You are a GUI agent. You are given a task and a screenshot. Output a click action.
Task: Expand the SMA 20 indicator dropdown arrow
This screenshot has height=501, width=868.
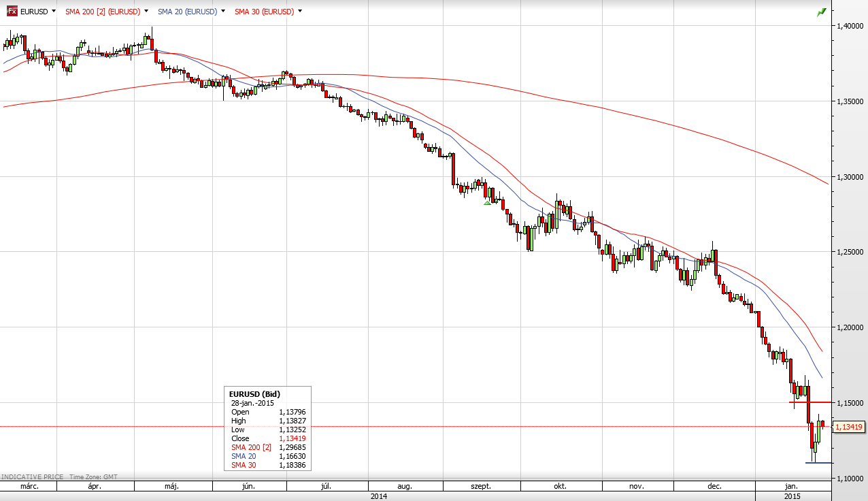pyautogui.click(x=223, y=12)
